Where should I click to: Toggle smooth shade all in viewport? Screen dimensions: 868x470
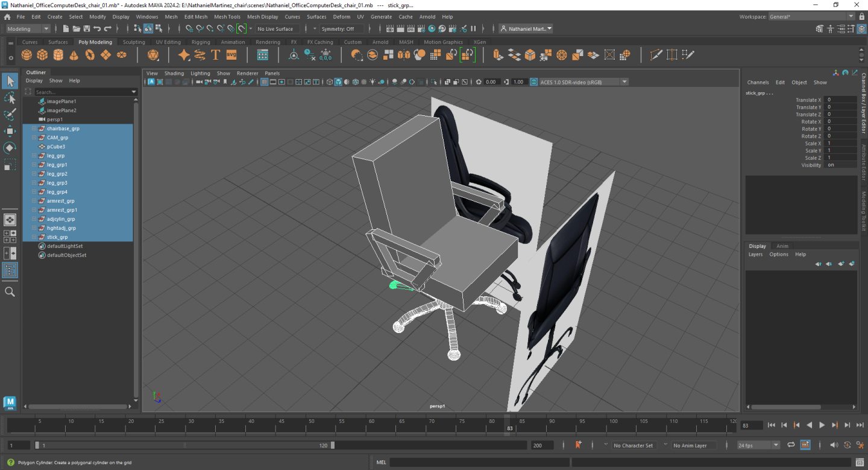pos(338,82)
